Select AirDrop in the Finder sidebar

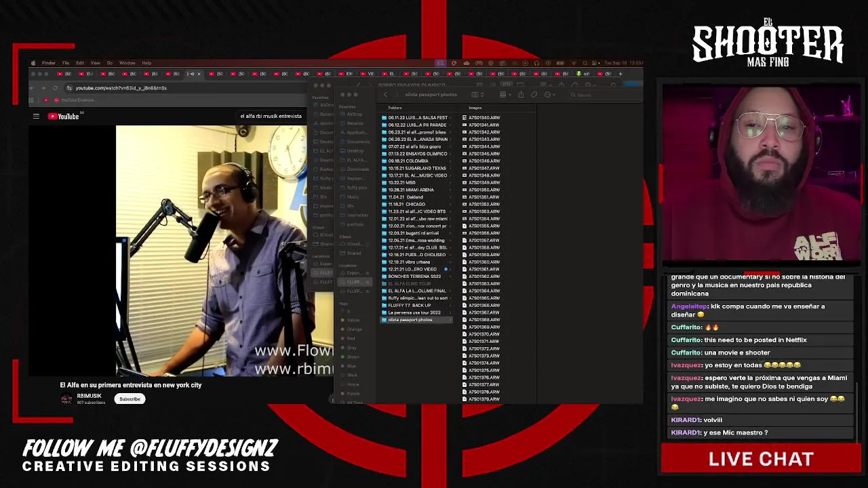[x=353, y=114]
